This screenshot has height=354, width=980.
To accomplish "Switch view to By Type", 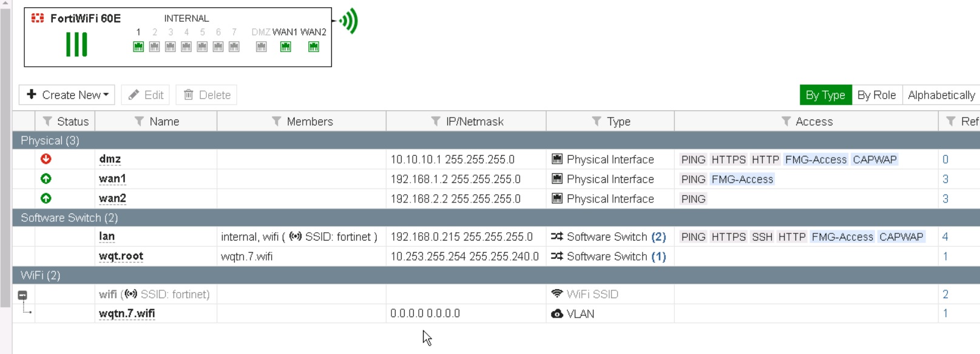I will tap(825, 95).
